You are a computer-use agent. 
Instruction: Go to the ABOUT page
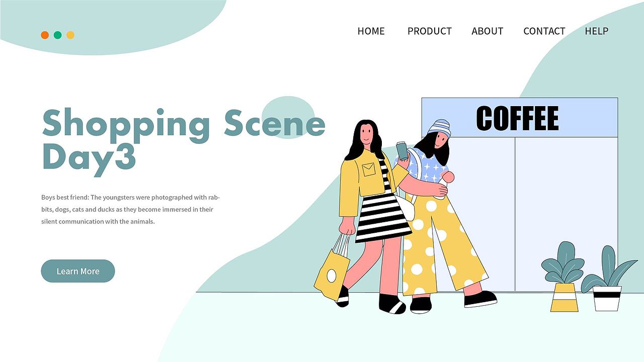(488, 31)
